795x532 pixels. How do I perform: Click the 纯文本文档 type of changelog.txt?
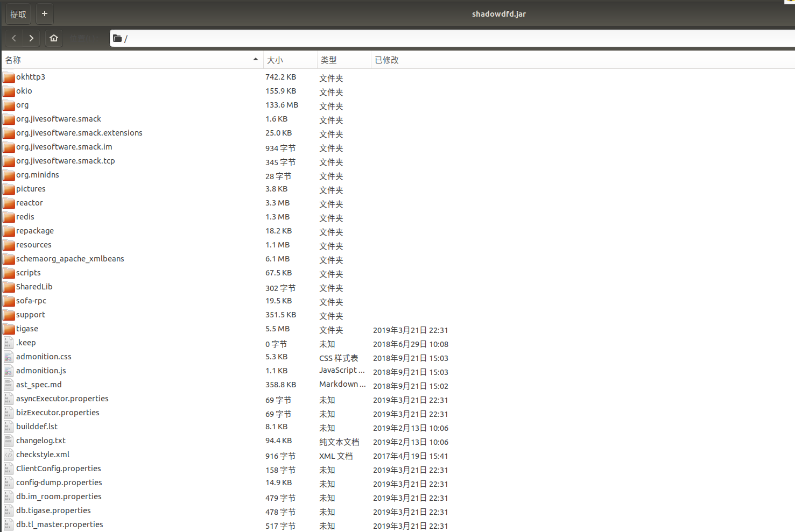coord(339,442)
